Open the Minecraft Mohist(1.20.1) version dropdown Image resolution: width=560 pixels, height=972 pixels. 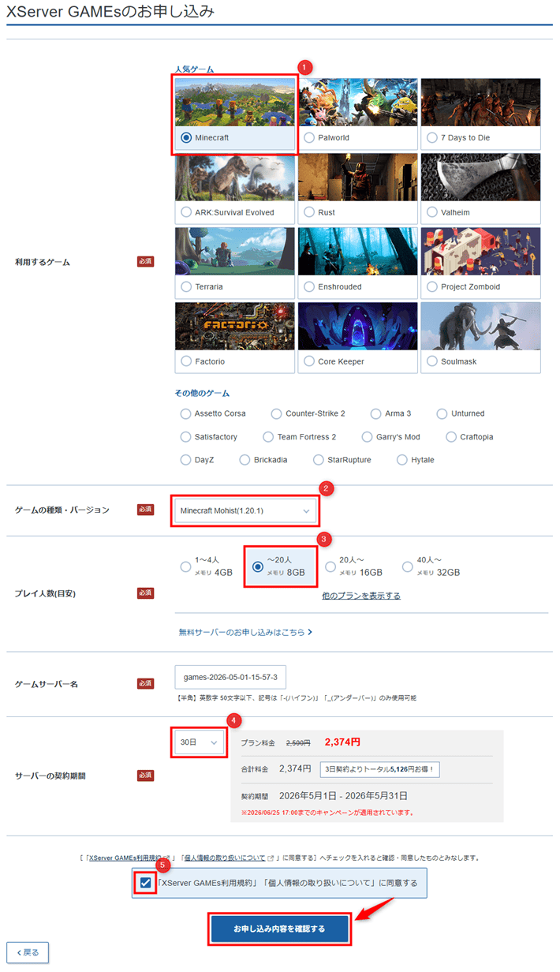[x=245, y=510]
